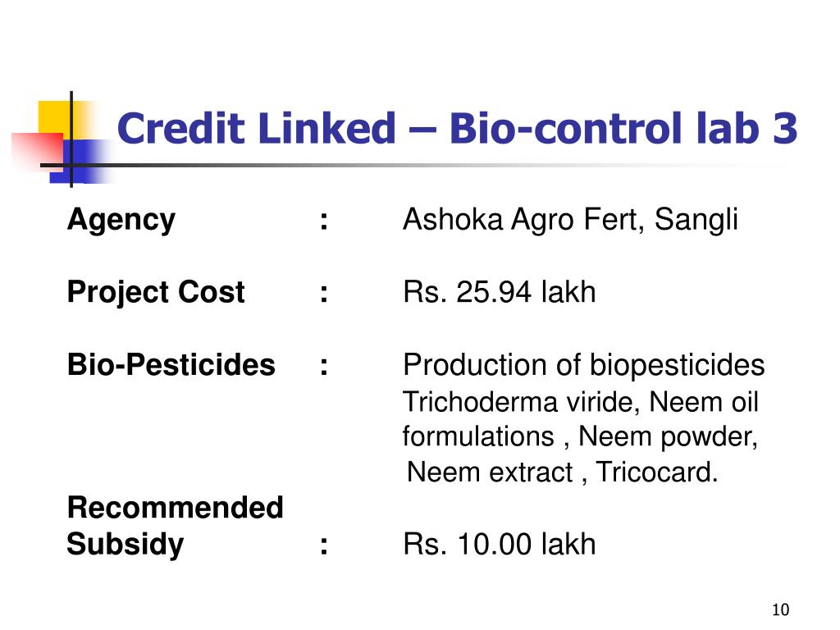
Task: Click the 'Rs. 25.94 lakh' value
Action: coord(500,293)
